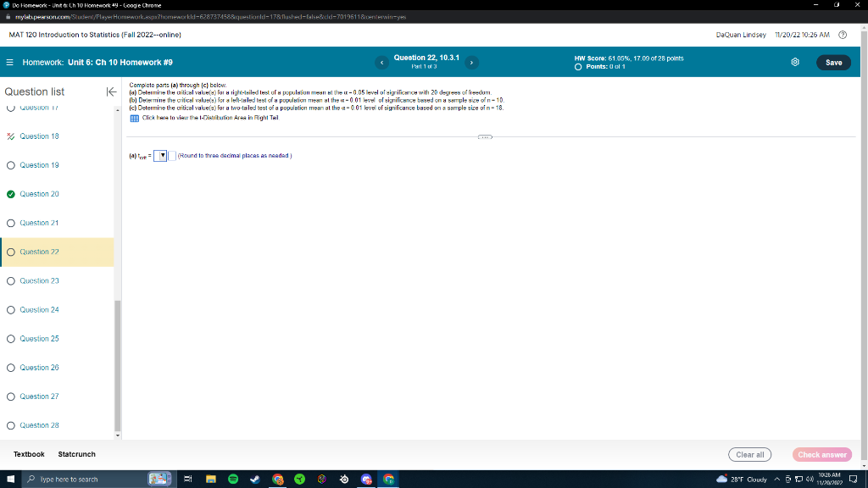868x488 pixels.
Task: Open the notification center icon
Action: click(853, 480)
